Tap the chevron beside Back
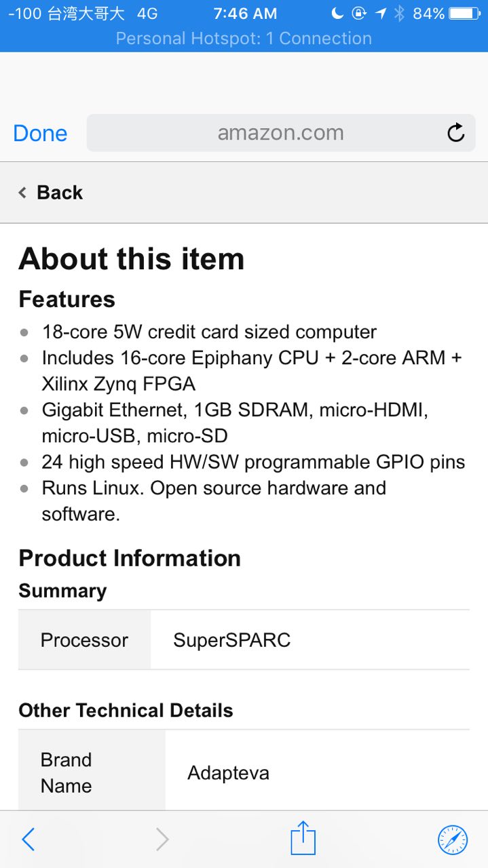The image size is (488, 868). point(22,193)
